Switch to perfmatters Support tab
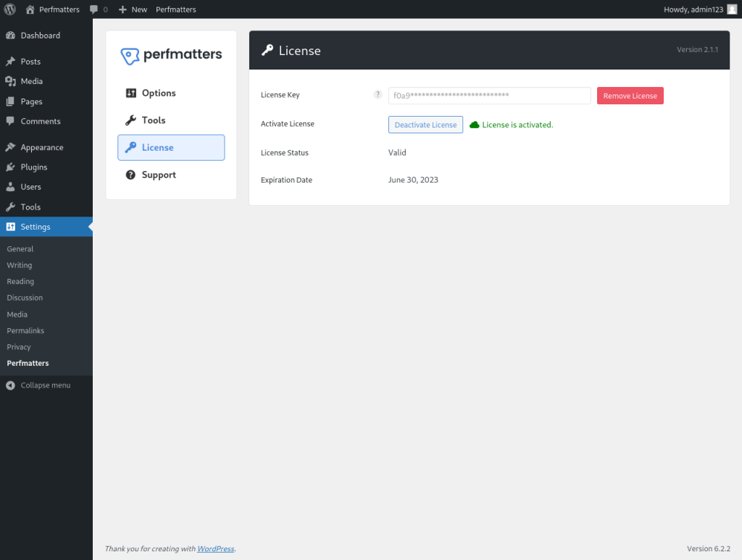 pyautogui.click(x=171, y=175)
